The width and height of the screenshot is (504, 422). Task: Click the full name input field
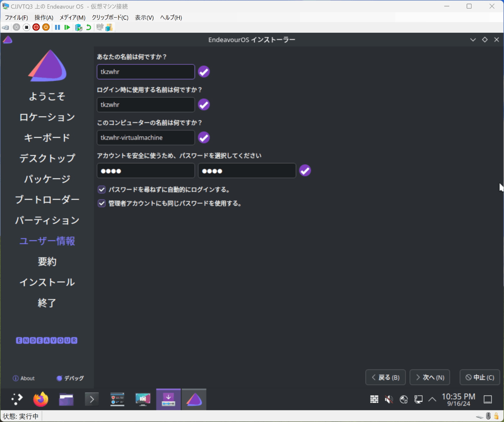[x=146, y=72]
